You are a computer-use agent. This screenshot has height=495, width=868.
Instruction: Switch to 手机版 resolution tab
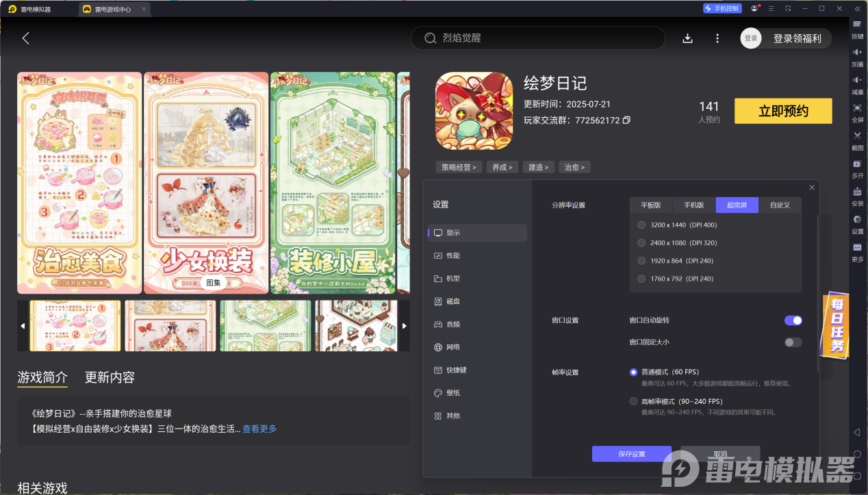point(694,205)
